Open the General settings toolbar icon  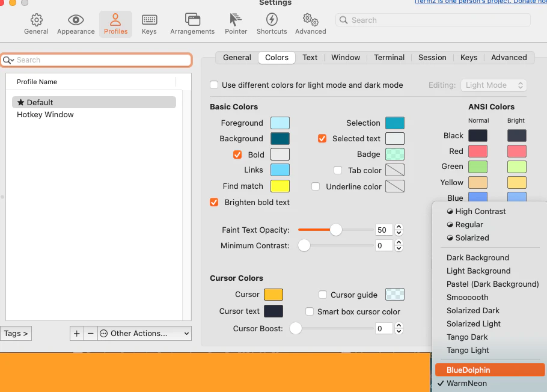click(x=36, y=24)
